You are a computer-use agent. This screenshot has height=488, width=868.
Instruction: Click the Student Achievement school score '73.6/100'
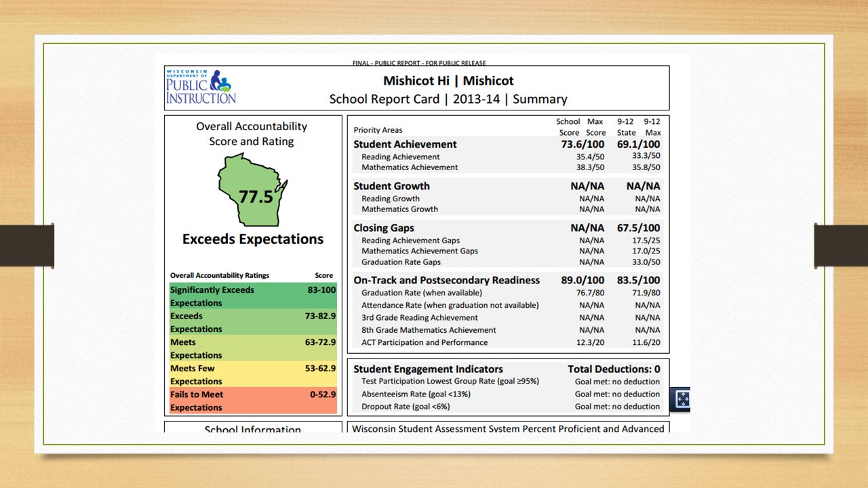[583, 144]
